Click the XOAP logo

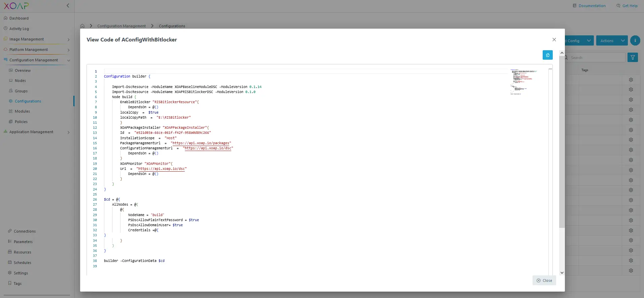16,6
